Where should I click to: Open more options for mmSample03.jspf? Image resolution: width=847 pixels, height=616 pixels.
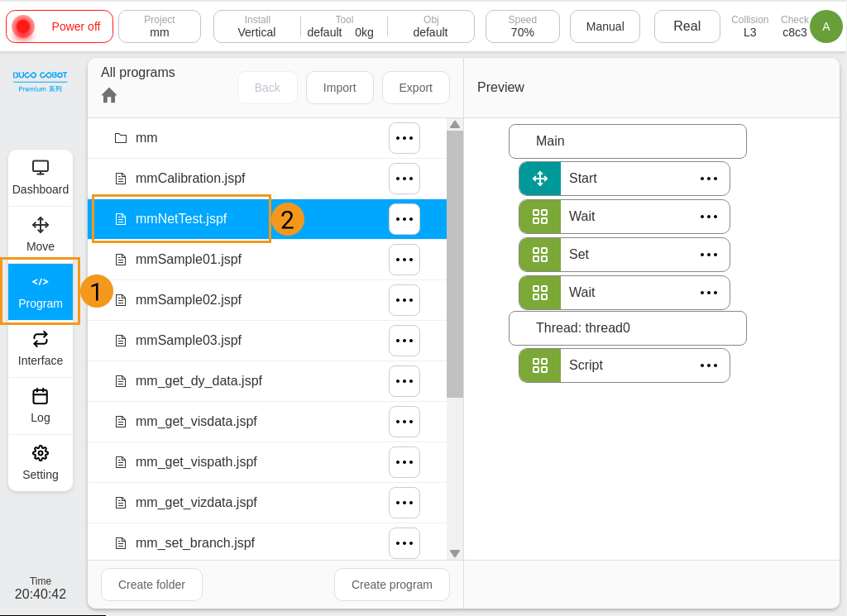404,341
